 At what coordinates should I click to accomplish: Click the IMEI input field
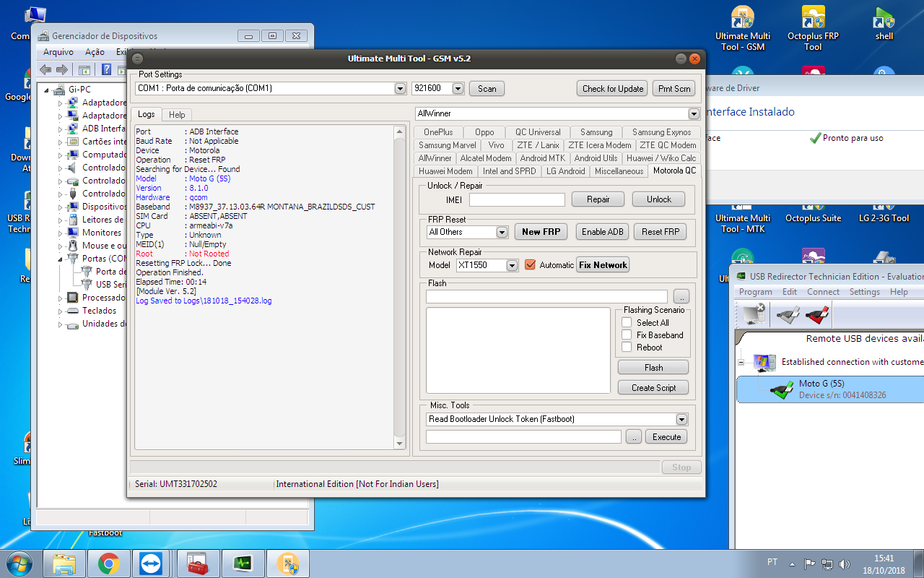coord(517,199)
